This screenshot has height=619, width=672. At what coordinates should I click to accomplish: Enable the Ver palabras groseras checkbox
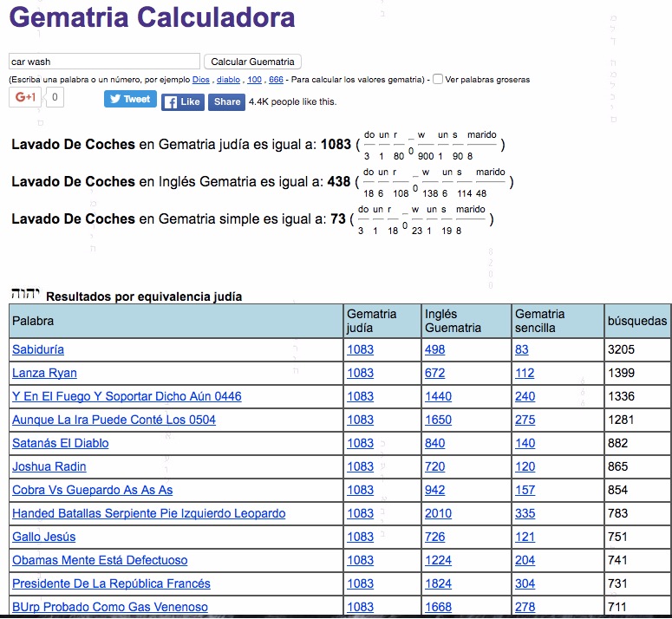(x=438, y=79)
